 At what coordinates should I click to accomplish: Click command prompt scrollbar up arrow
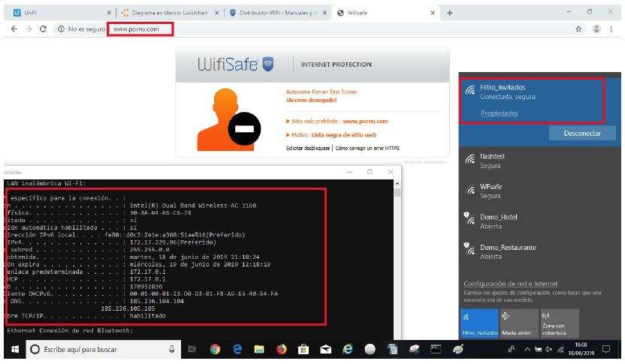397,184
